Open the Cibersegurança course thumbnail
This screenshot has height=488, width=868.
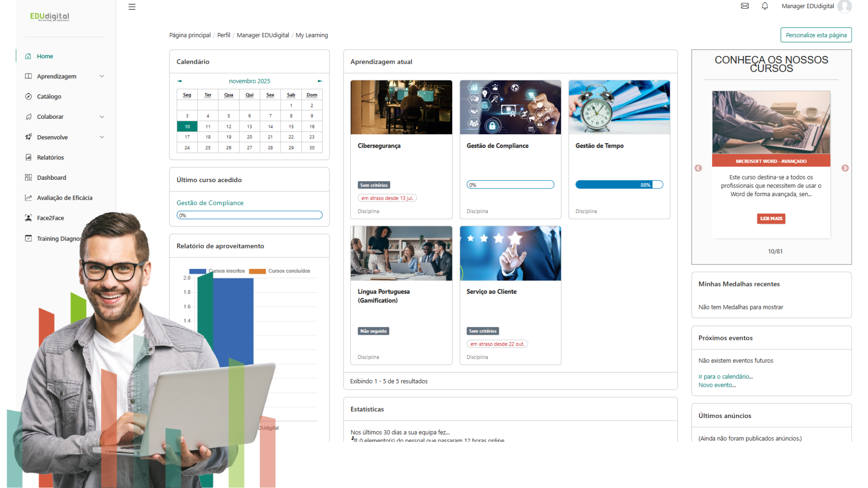pos(401,108)
